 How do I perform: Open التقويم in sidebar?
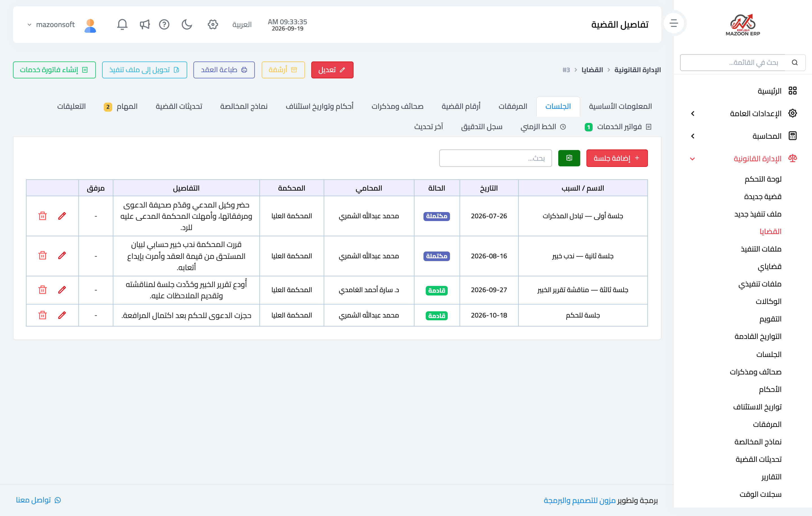click(771, 319)
